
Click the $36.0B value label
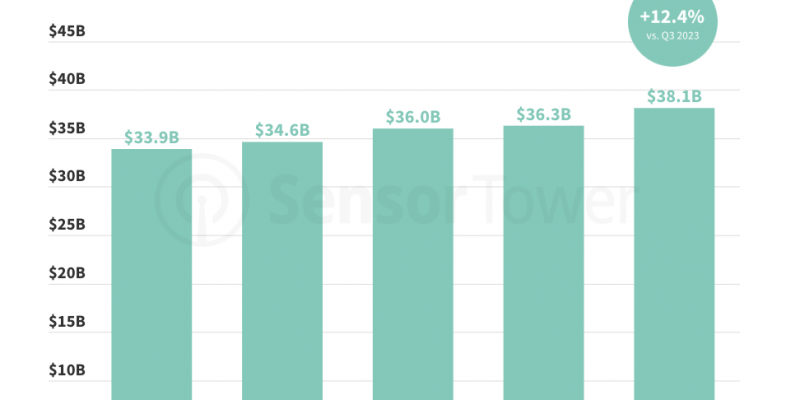pyautogui.click(x=413, y=117)
